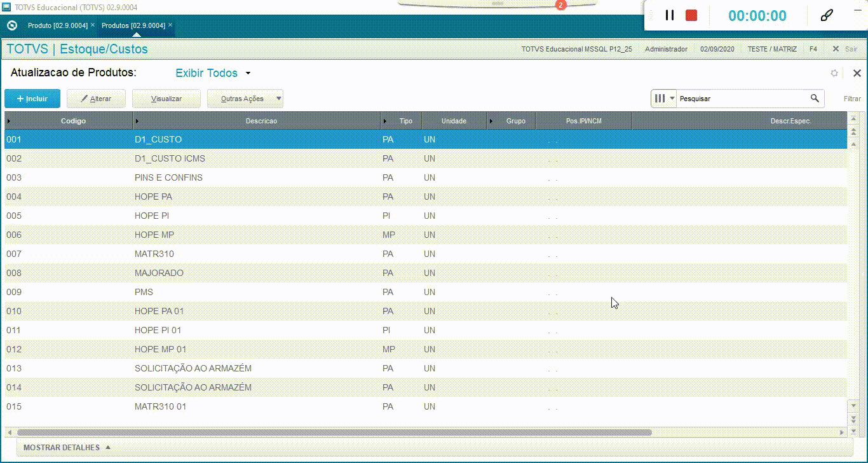This screenshot has width=868, height=463.
Task: Open the recorder annotation brush tool
Action: click(x=827, y=15)
